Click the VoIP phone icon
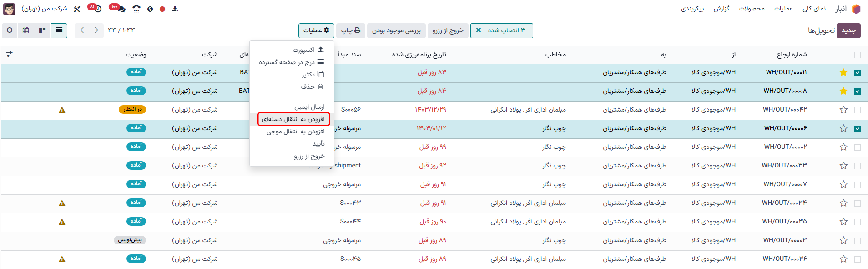The width and height of the screenshot is (868, 269). pos(136,9)
